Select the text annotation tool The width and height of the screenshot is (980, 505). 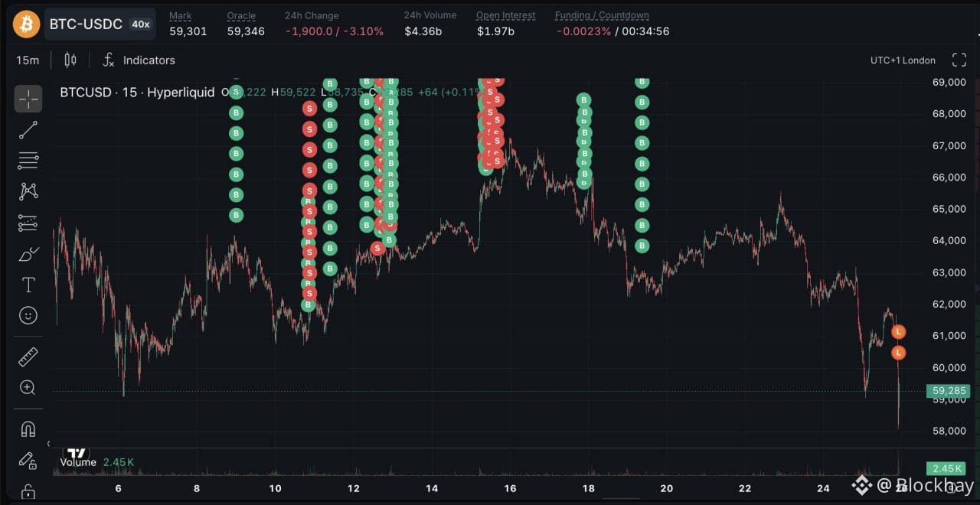28,285
